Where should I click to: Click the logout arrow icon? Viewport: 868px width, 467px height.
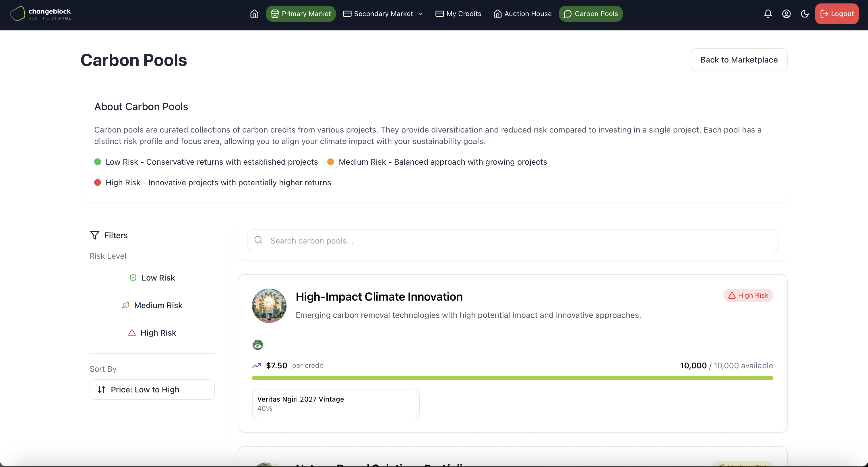click(x=824, y=14)
